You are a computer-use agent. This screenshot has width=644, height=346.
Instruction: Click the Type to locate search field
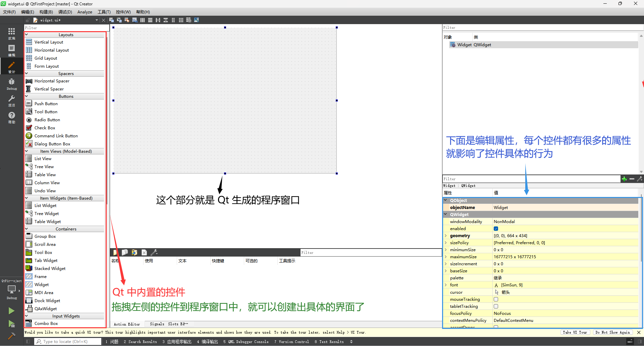pyautogui.click(x=68, y=342)
